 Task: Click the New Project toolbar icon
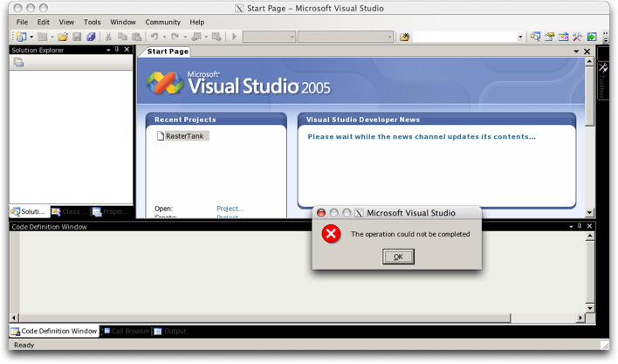20,37
